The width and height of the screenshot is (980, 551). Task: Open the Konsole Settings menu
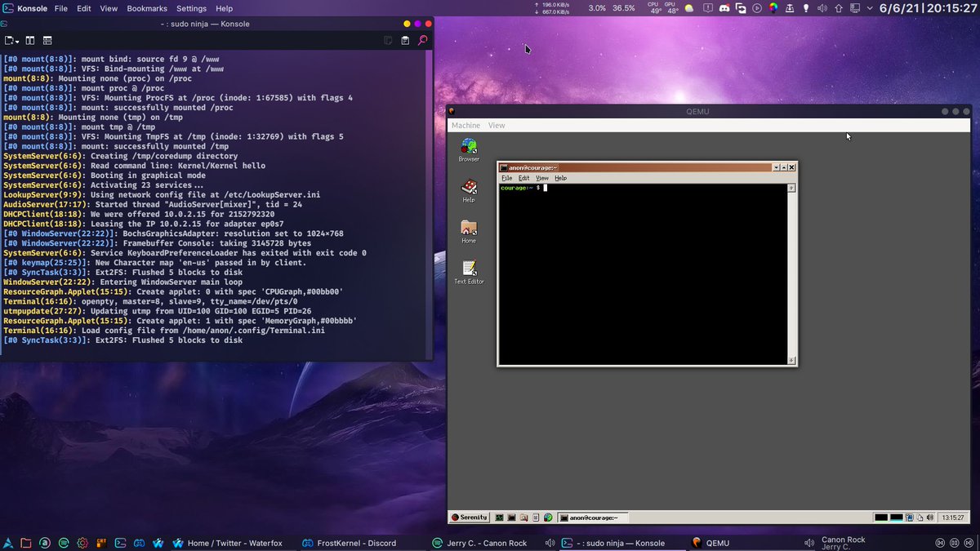pyautogui.click(x=191, y=8)
